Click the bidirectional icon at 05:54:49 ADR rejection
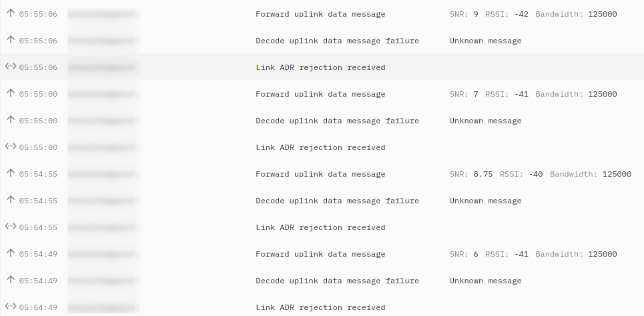The image size is (644, 316). pyautogui.click(x=11, y=306)
